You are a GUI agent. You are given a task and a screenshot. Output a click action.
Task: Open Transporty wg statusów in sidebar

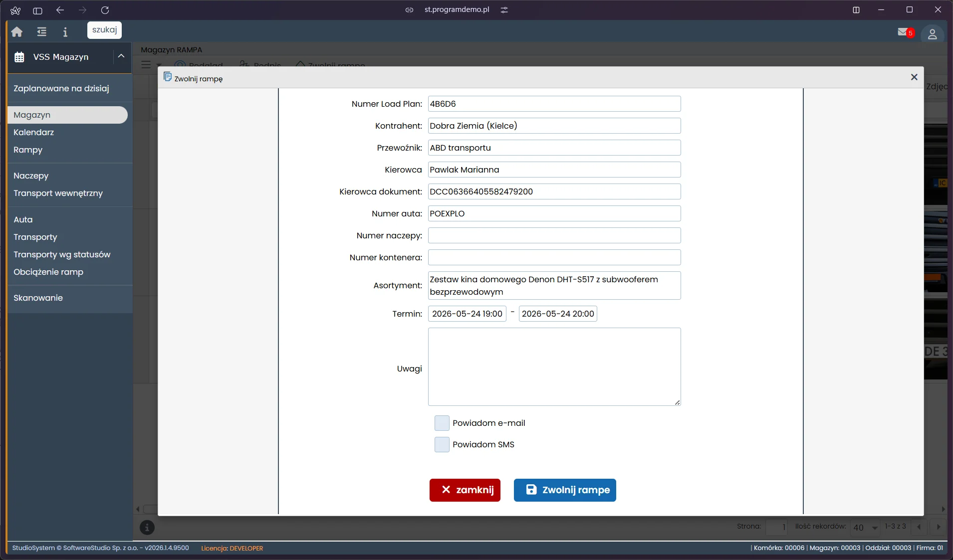(62, 254)
